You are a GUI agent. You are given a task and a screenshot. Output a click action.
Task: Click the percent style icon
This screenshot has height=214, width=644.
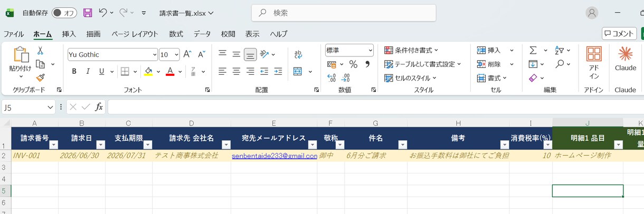coord(353,64)
